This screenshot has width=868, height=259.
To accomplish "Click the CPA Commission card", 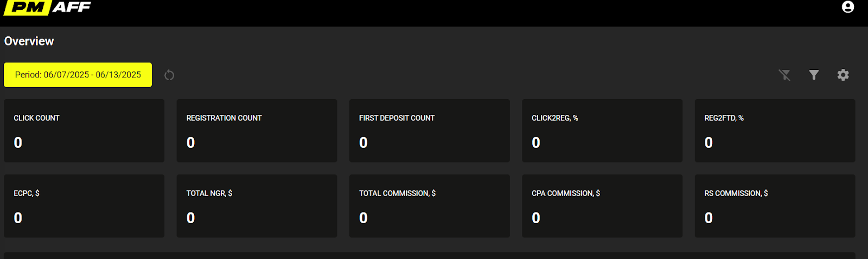I will 602,205.
